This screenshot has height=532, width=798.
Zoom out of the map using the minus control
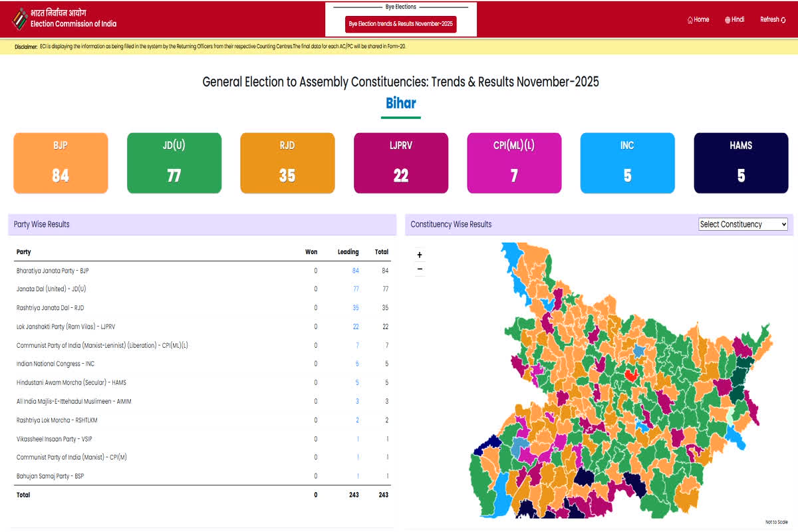pos(420,269)
